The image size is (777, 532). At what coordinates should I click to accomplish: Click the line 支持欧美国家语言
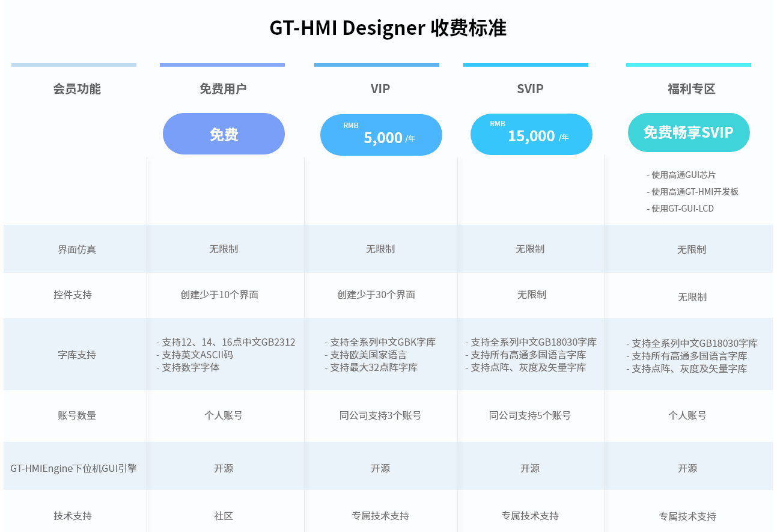pyautogui.click(x=368, y=355)
